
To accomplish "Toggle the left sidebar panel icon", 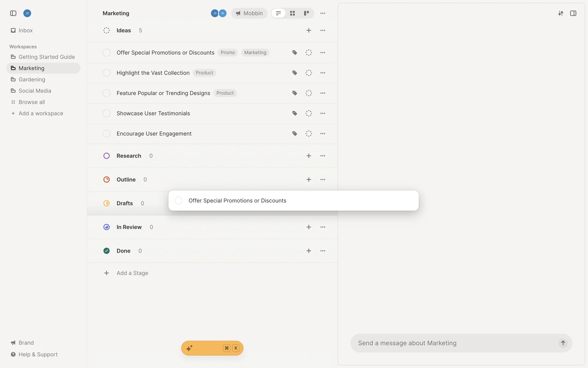I will 13,13.
